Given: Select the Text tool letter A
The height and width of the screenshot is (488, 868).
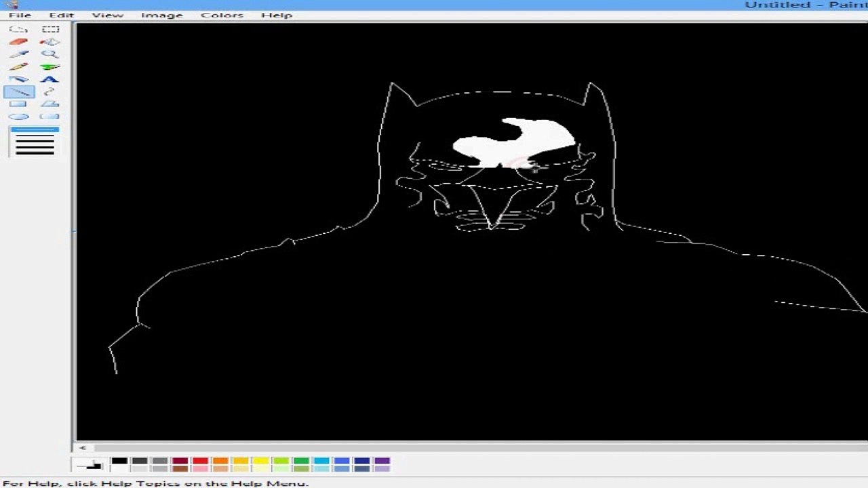Looking at the screenshot, I should pyautogui.click(x=50, y=79).
